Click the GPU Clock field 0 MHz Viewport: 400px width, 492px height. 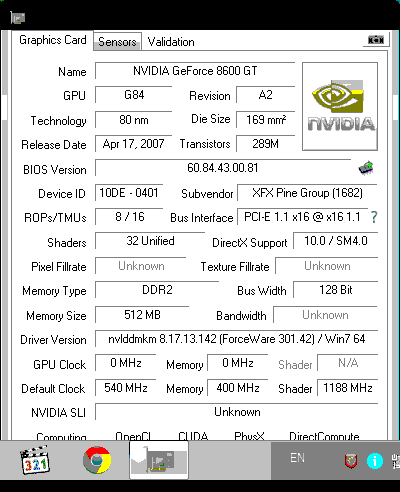point(126,363)
